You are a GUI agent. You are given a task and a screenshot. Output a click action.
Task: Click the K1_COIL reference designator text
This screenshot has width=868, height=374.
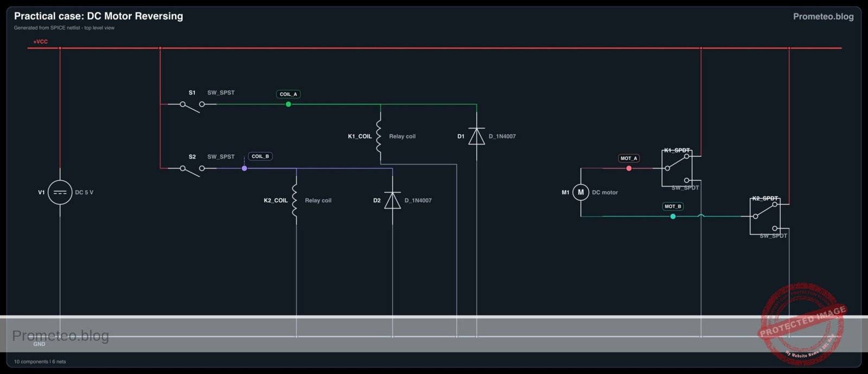[x=360, y=136]
